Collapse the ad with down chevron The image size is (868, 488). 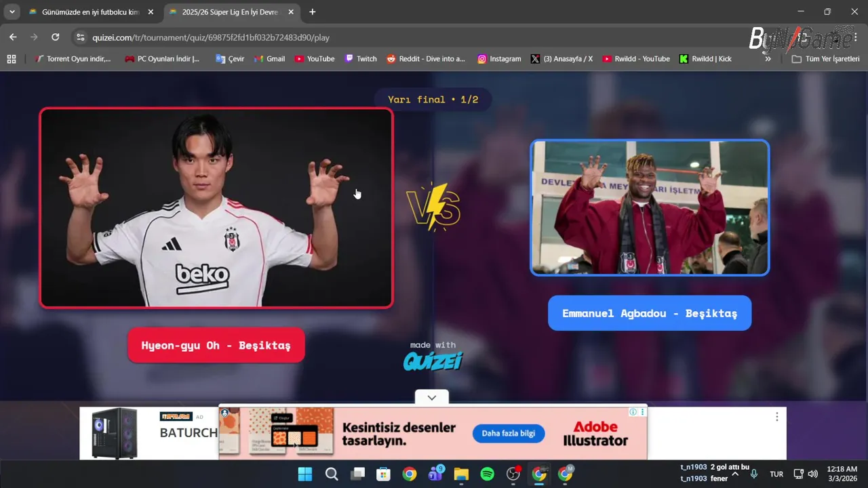coord(432,398)
